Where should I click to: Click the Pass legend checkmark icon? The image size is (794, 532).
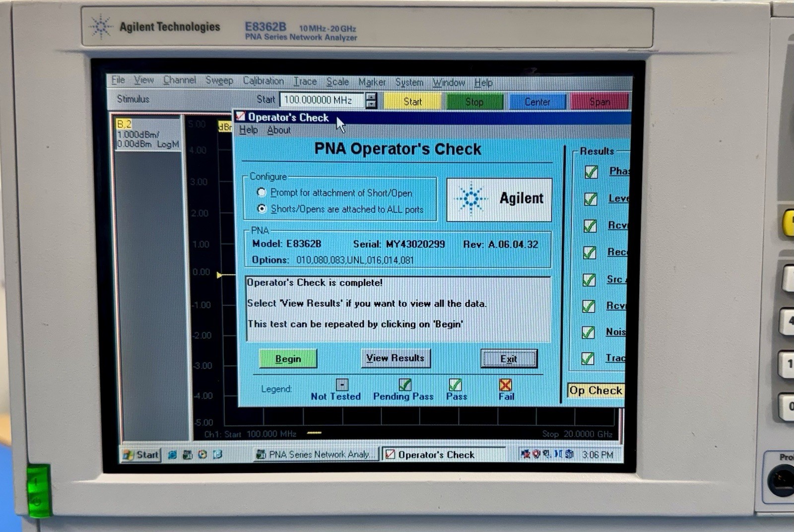point(455,385)
